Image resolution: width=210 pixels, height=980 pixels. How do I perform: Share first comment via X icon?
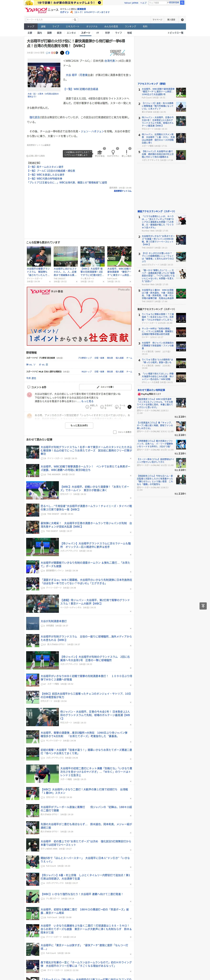[x=130, y=407]
